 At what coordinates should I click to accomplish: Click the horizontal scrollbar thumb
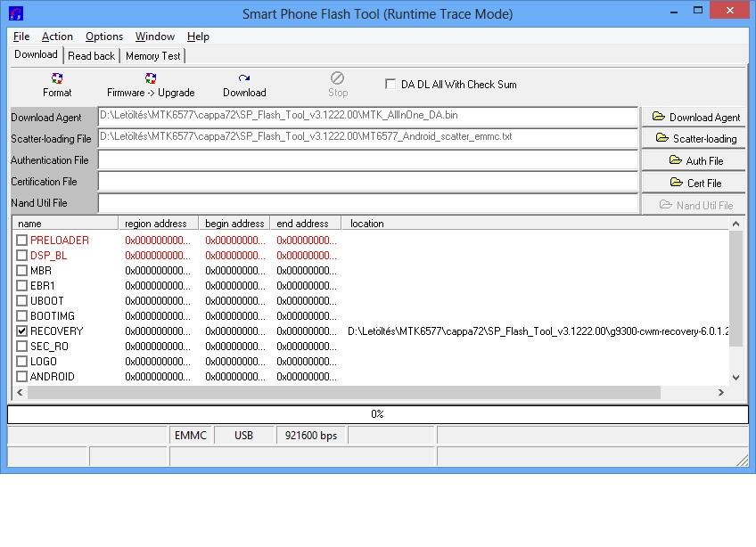point(344,392)
